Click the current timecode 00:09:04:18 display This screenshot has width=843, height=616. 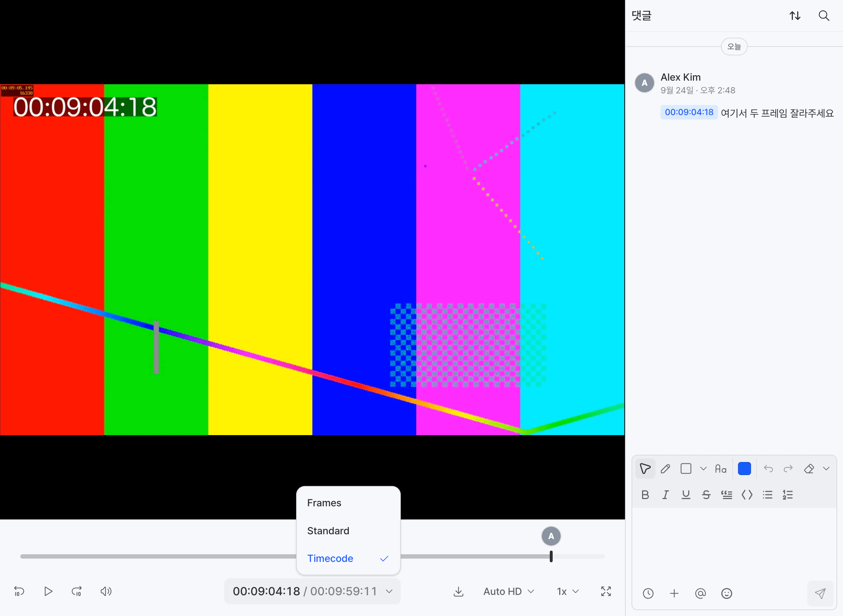[266, 591]
